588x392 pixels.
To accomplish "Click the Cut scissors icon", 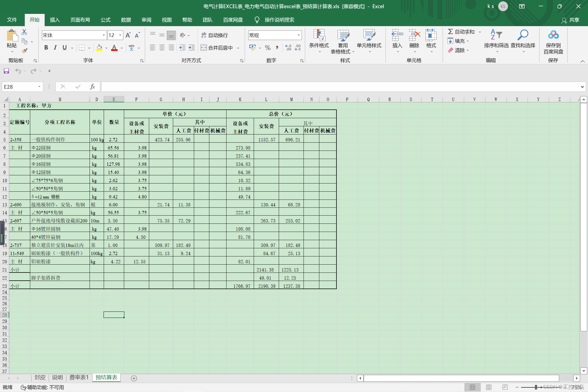I will pos(24,32).
